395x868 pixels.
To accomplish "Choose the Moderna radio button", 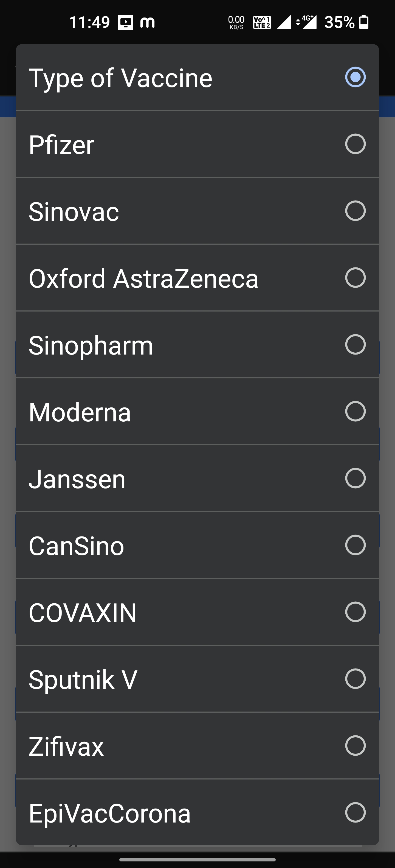I will (355, 412).
